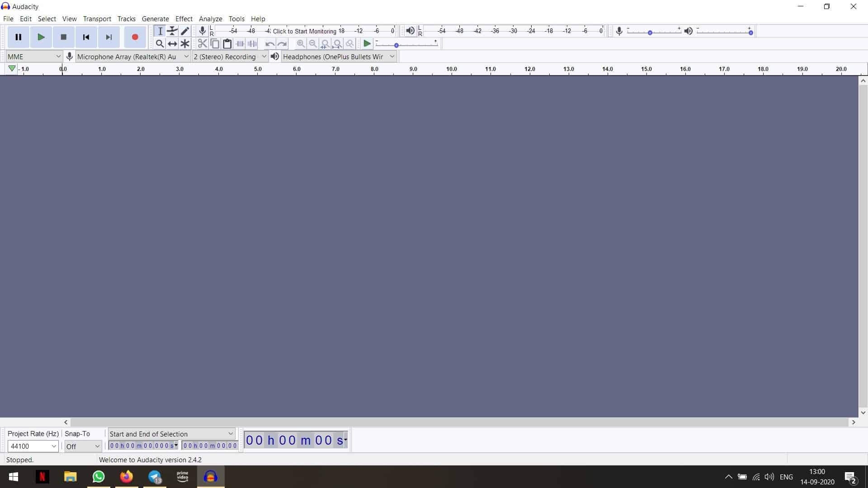Select the Draw pencil tool
This screenshot has width=868, height=488.
(185, 31)
